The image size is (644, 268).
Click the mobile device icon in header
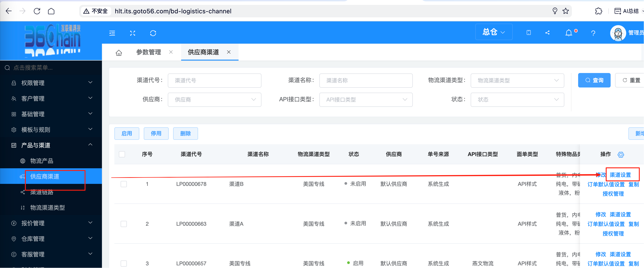point(529,32)
